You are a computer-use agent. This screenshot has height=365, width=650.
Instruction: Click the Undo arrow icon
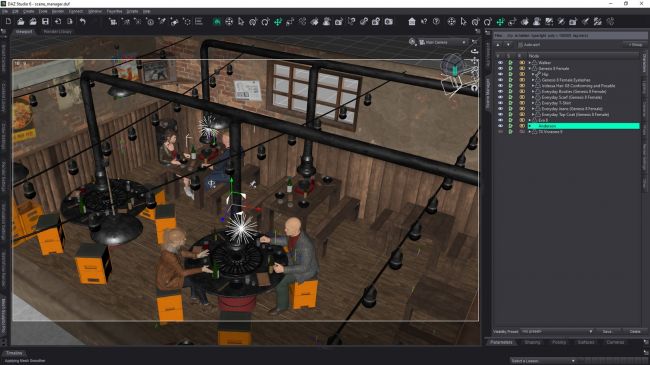coord(82,22)
